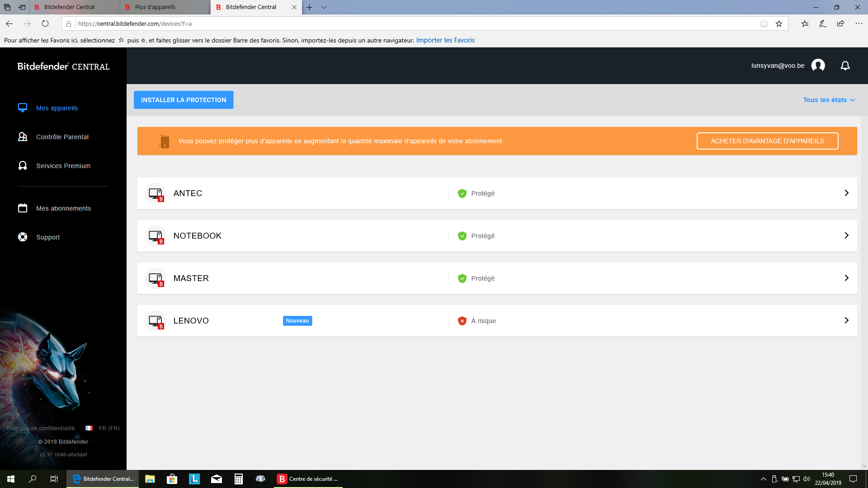Screen dimensions: 868x488
Task: Click the Support lifebuoy icon
Action: tap(23, 237)
